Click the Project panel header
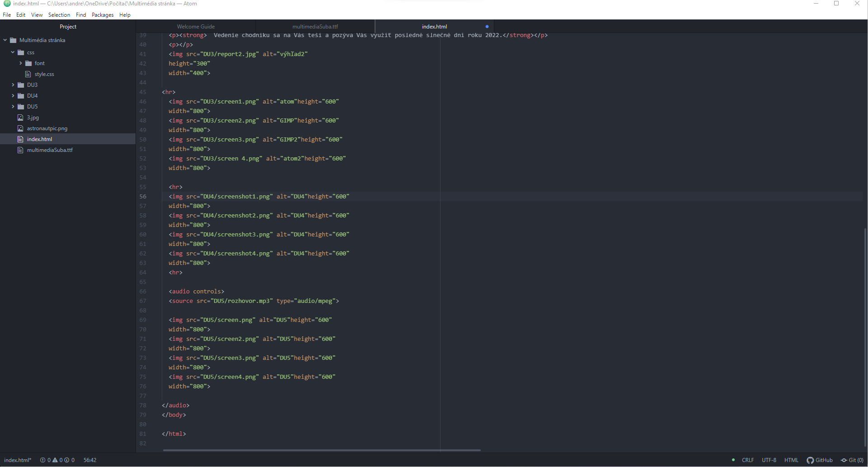 tap(68, 27)
